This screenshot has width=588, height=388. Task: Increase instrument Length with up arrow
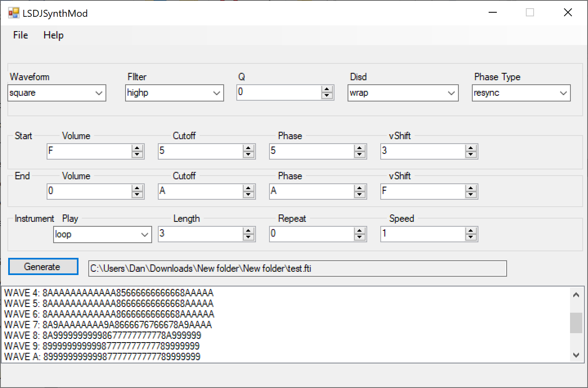249,231
